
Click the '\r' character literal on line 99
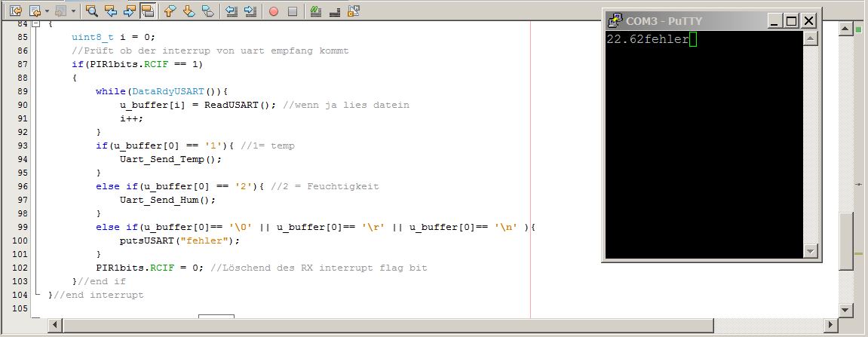(x=373, y=227)
